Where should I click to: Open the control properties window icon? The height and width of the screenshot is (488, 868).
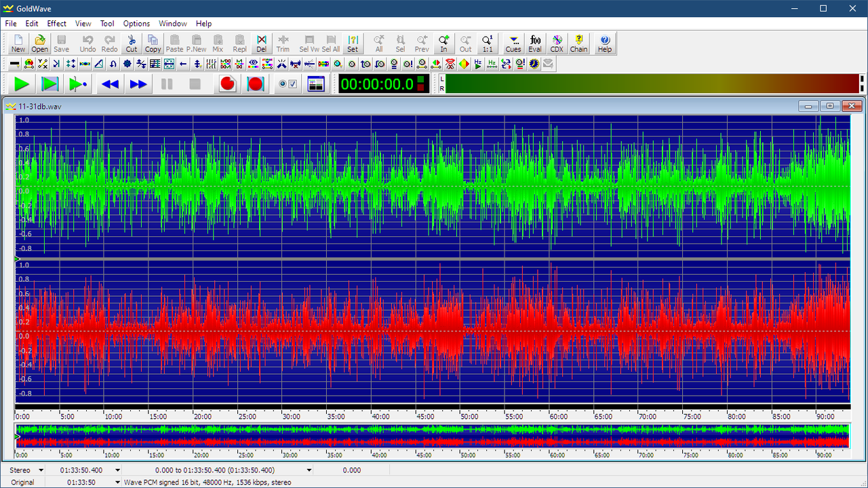(x=316, y=84)
